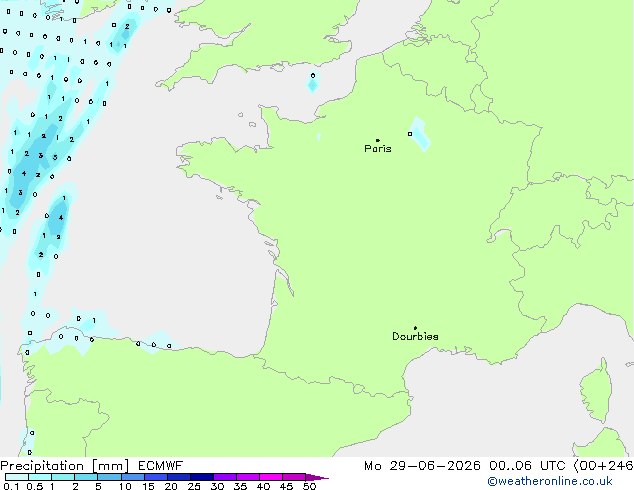Pick the palest legend swatch between 0.1 and 0.5
Screen dimensions: 634x490
click(x=17, y=477)
